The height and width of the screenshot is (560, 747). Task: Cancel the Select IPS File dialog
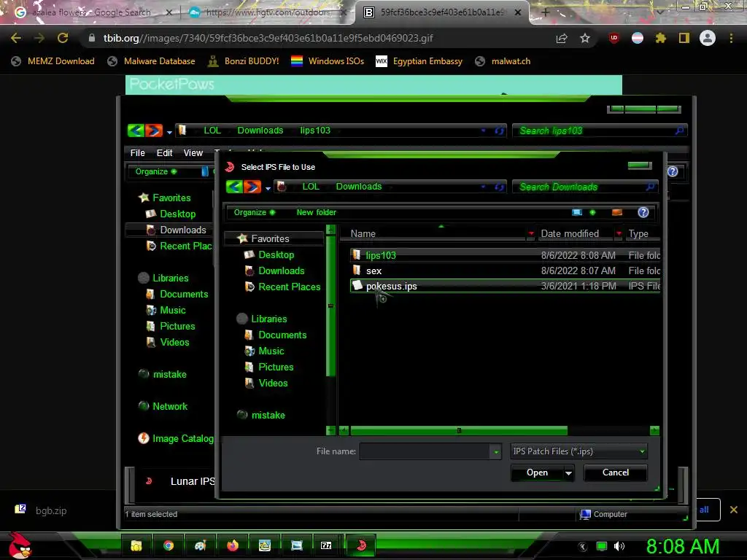coord(616,472)
